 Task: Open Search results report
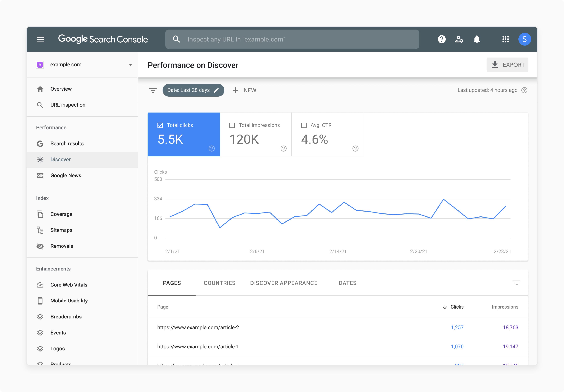click(82, 144)
